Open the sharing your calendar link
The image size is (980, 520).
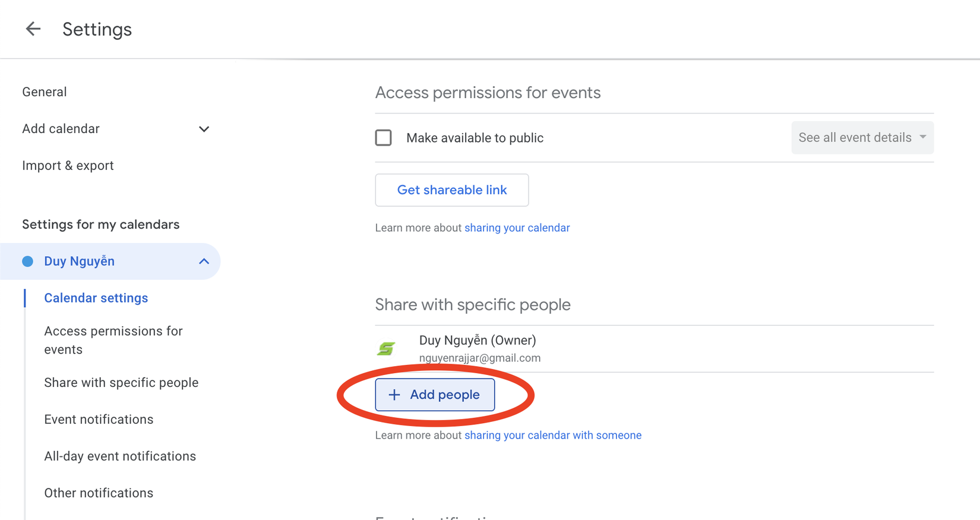[x=517, y=228]
